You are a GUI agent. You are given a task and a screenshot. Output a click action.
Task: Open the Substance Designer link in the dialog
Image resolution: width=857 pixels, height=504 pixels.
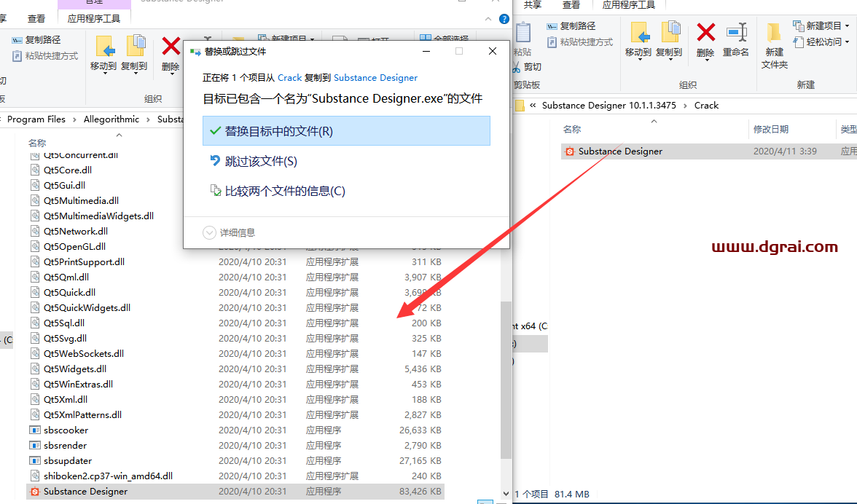375,77
